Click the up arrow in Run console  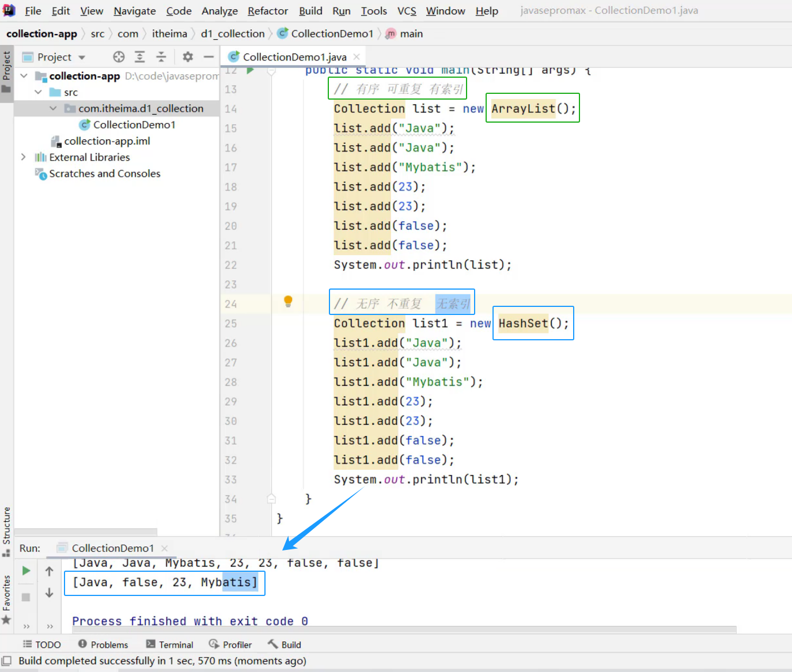[x=50, y=571]
